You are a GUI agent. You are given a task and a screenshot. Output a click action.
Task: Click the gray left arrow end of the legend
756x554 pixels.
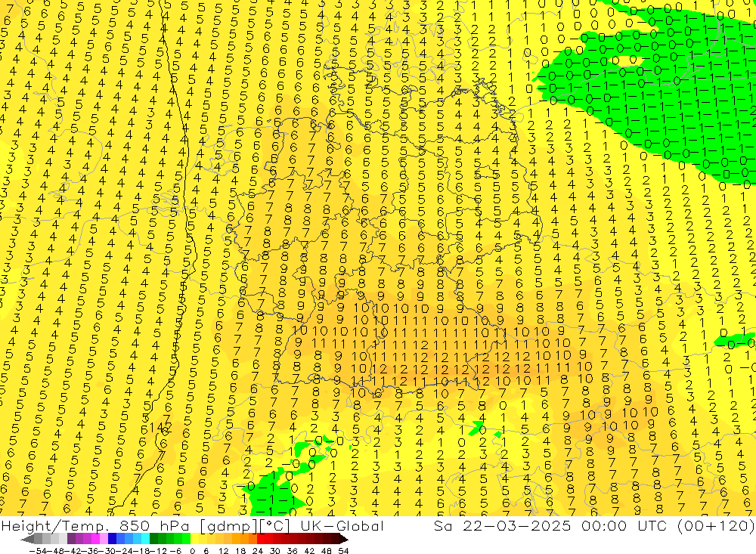coord(27,539)
